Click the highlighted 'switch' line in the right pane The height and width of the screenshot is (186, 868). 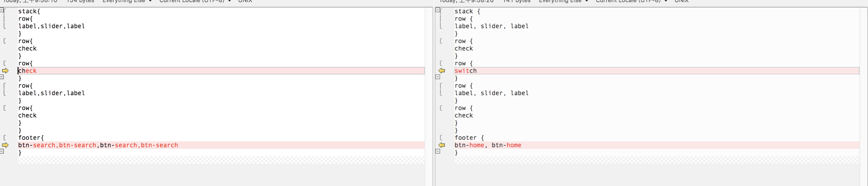click(466, 71)
